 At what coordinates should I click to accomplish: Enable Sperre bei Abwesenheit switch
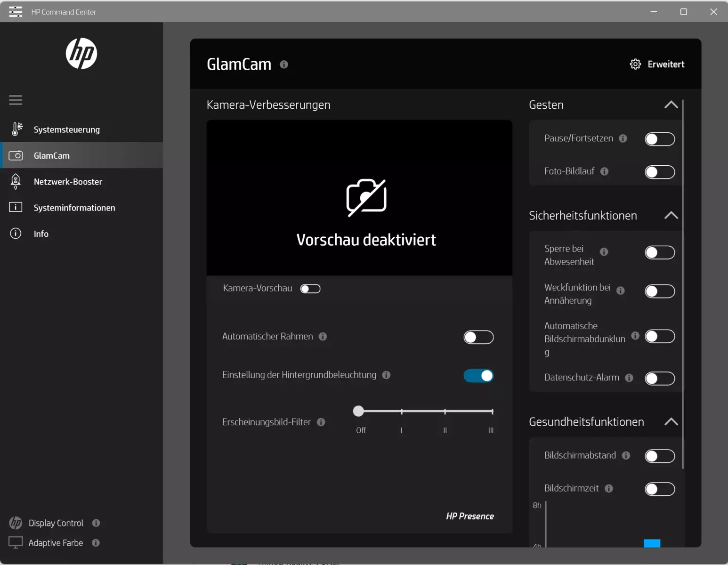660,253
